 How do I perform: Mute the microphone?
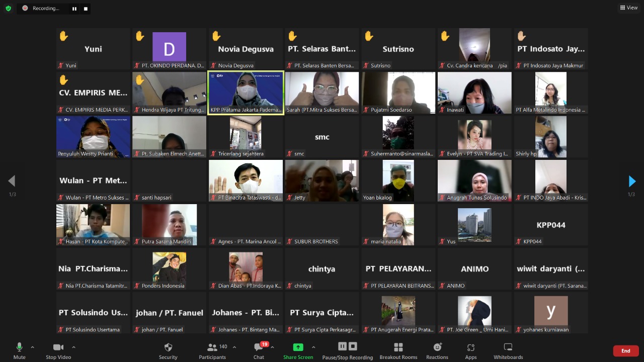coord(20,347)
